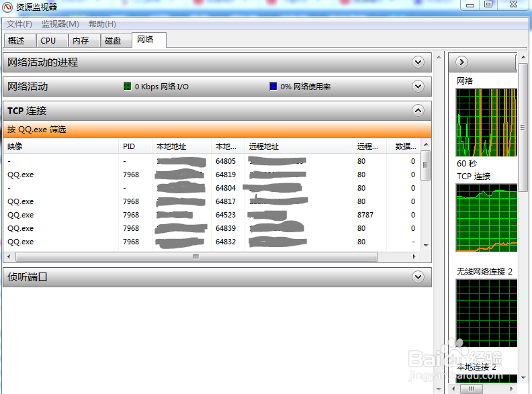The height and width of the screenshot is (394, 532).
Task: Click TCP table left scroll arrow
Action: point(9,256)
